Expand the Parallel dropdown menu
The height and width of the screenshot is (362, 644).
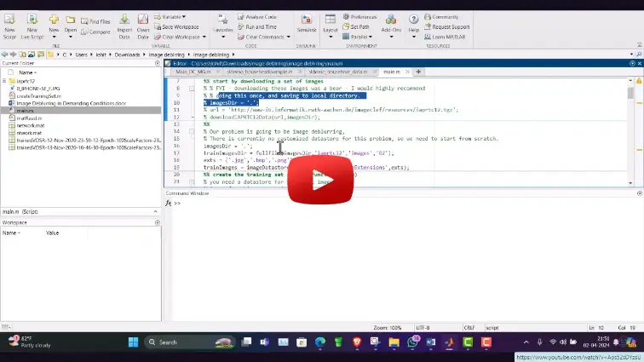point(371,37)
